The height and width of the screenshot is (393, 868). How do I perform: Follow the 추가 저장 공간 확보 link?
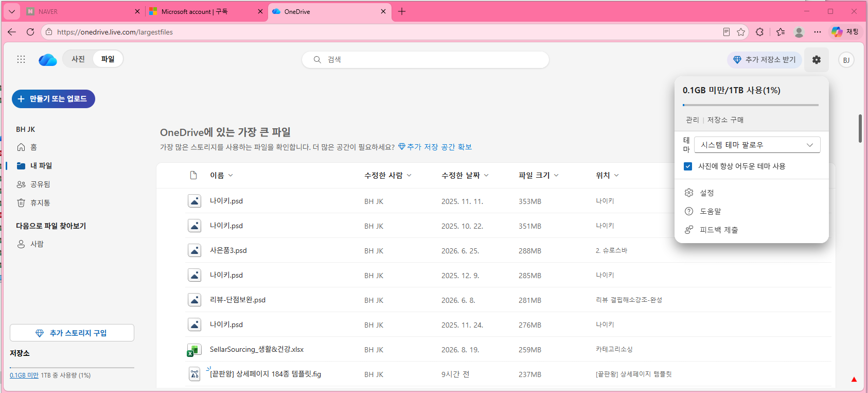tap(435, 147)
